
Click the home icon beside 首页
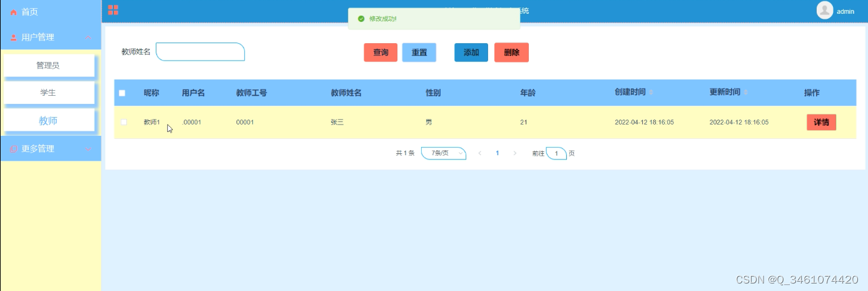[14, 12]
